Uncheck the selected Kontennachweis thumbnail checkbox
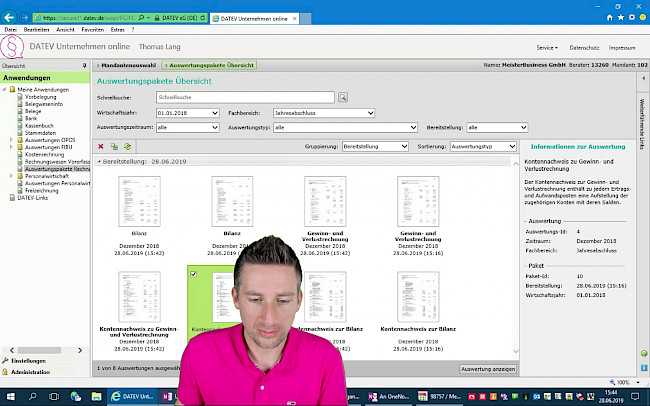 pyautogui.click(x=193, y=274)
